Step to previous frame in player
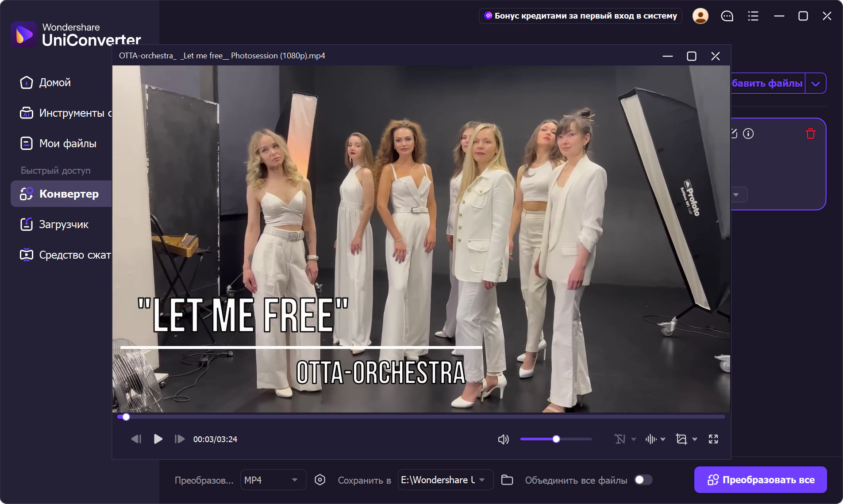The image size is (843, 504). [136, 439]
